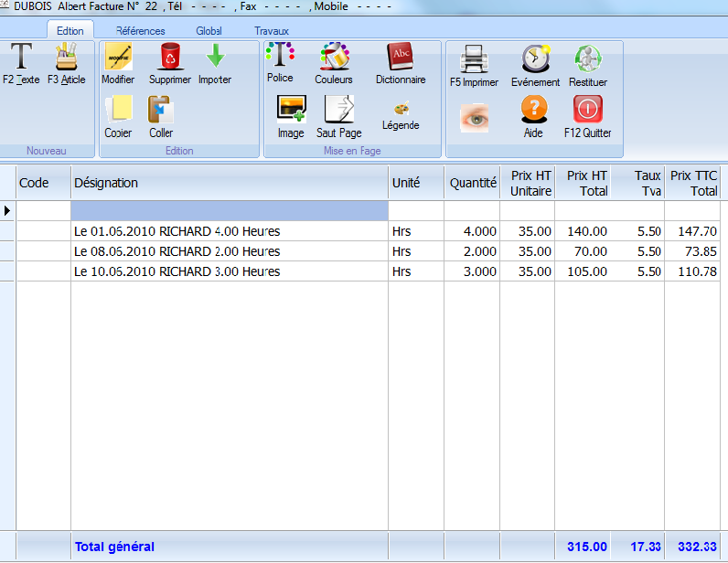Print with the F5 Imprimer button
The height and width of the screenshot is (563, 728).
click(x=474, y=60)
